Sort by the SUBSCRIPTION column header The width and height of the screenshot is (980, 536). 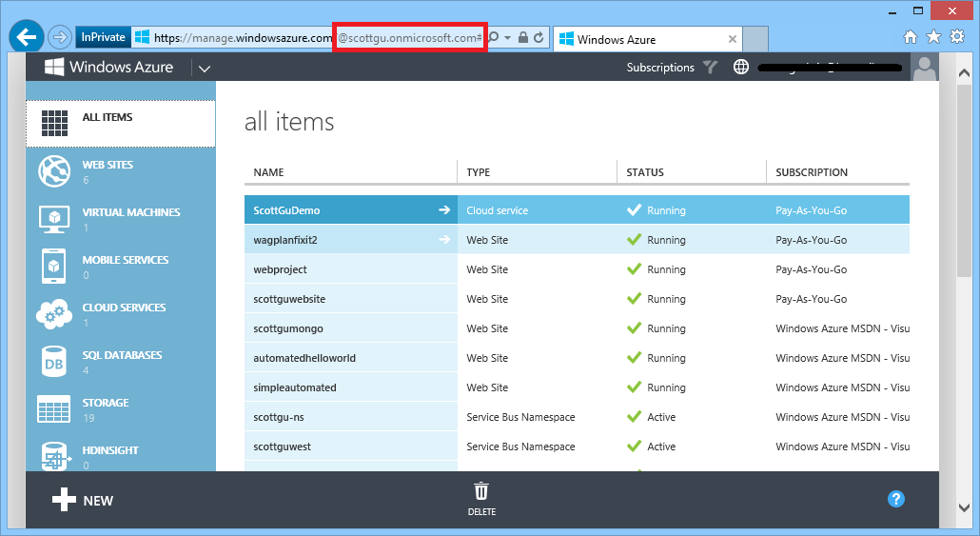point(812,172)
